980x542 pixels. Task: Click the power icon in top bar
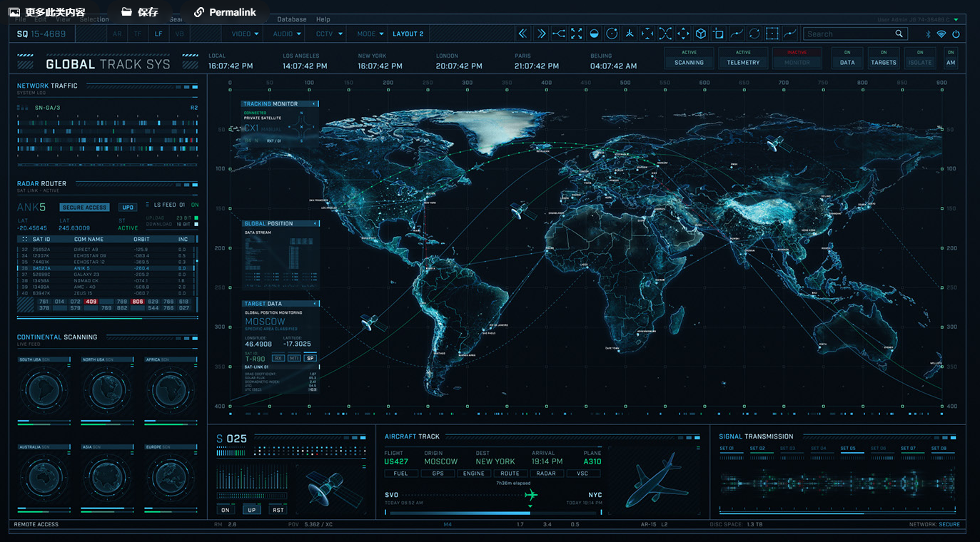tap(956, 34)
